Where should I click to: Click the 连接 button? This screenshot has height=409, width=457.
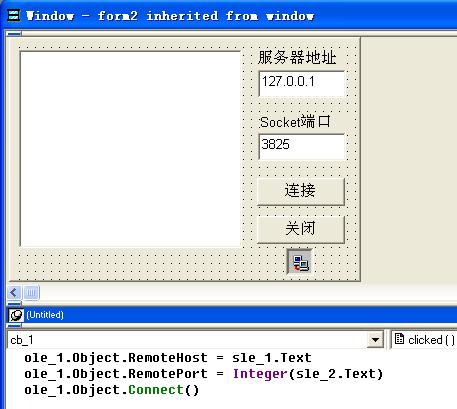click(301, 191)
